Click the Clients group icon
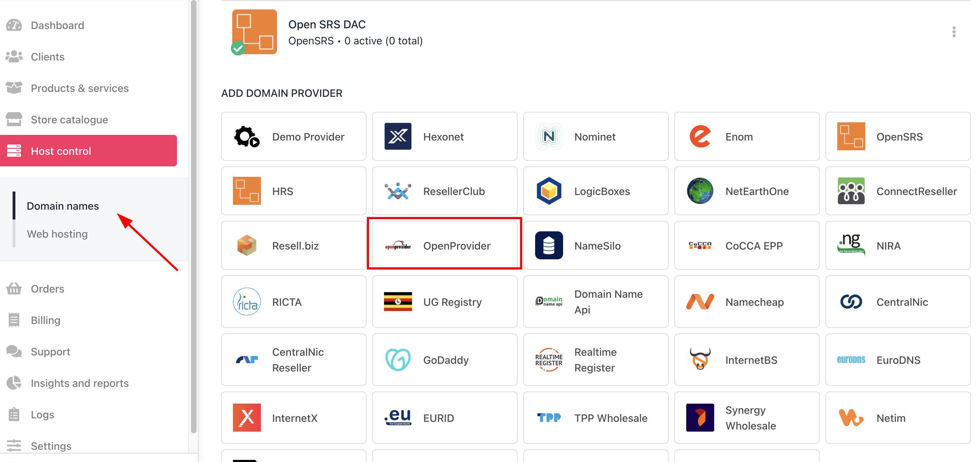Image resolution: width=980 pixels, height=462 pixels. point(14,57)
